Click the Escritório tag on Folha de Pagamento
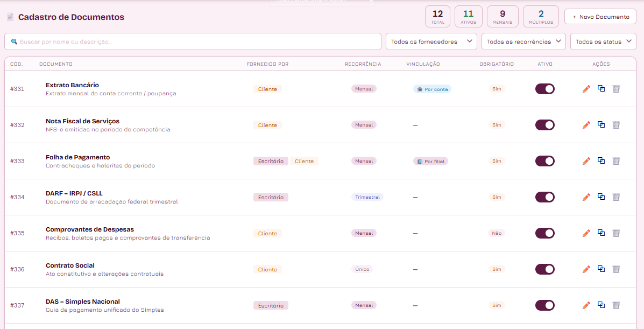Viewport: 644px width, 329px height. 271,161
